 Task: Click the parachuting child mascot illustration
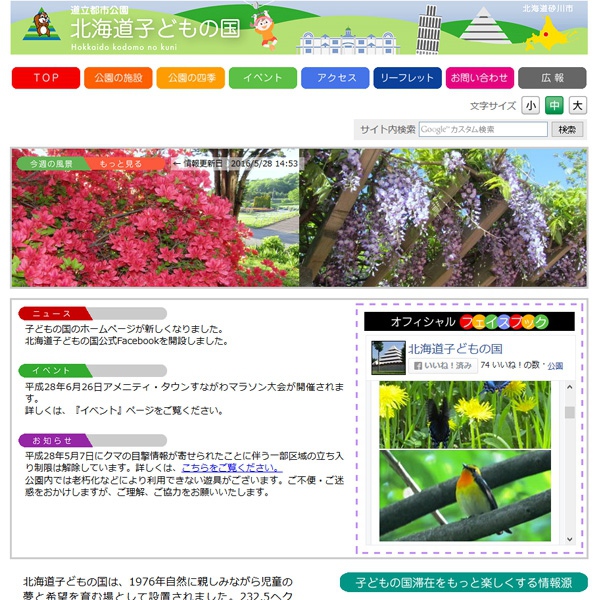(264, 27)
